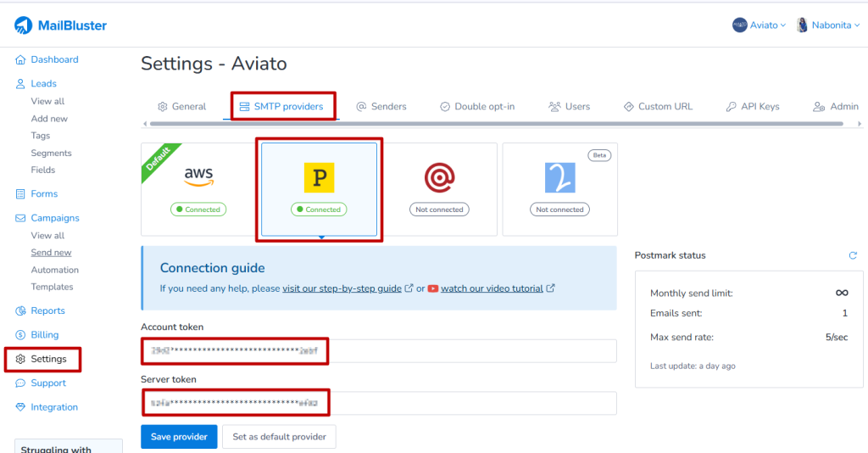
Task: Open the video tutorial link
Action: click(492, 288)
